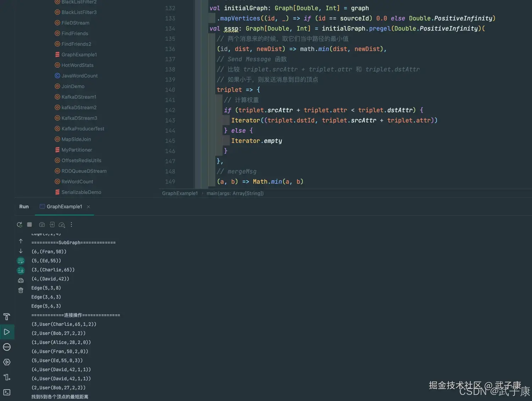The image size is (532, 401).
Task: Click the Run panel title label
Action: tap(24, 207)
